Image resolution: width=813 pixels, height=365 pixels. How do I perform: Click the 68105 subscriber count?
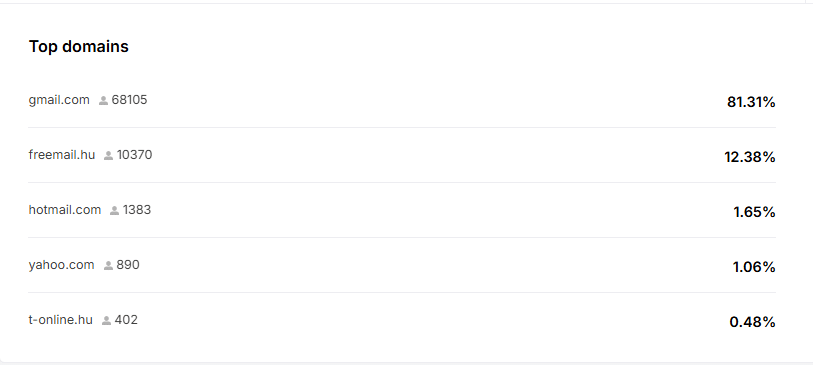coord(130,100)
